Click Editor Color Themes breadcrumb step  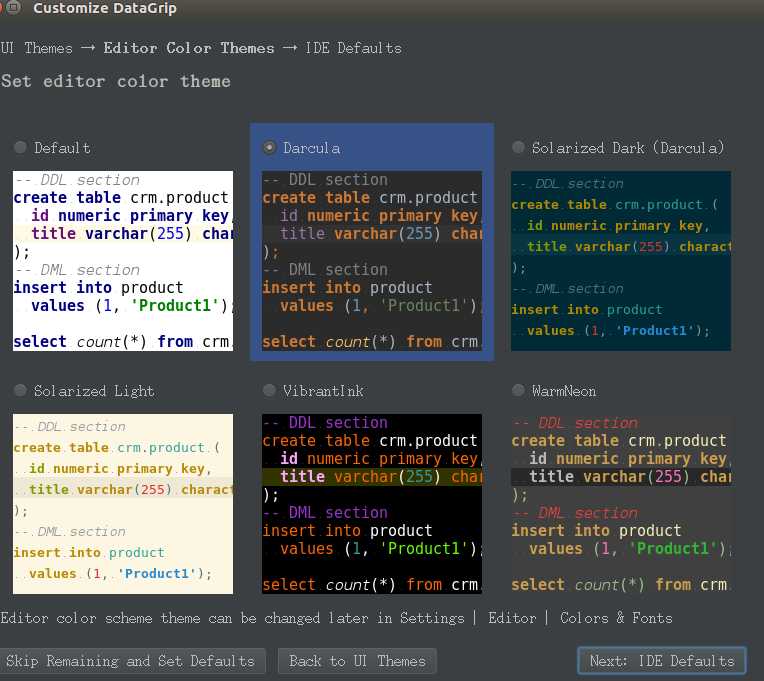tap(189, 48)
